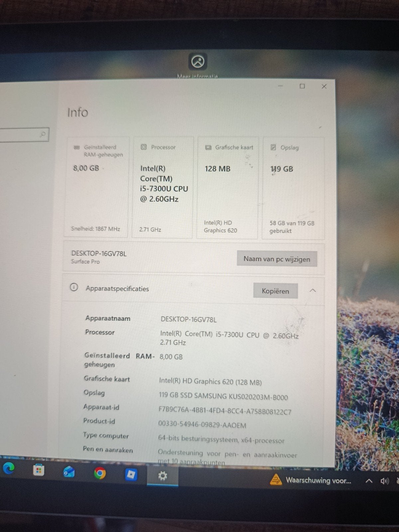Open Microsoft Edge from the taskbar
Viewport: 399px width, 532px height.
(8, 468)
